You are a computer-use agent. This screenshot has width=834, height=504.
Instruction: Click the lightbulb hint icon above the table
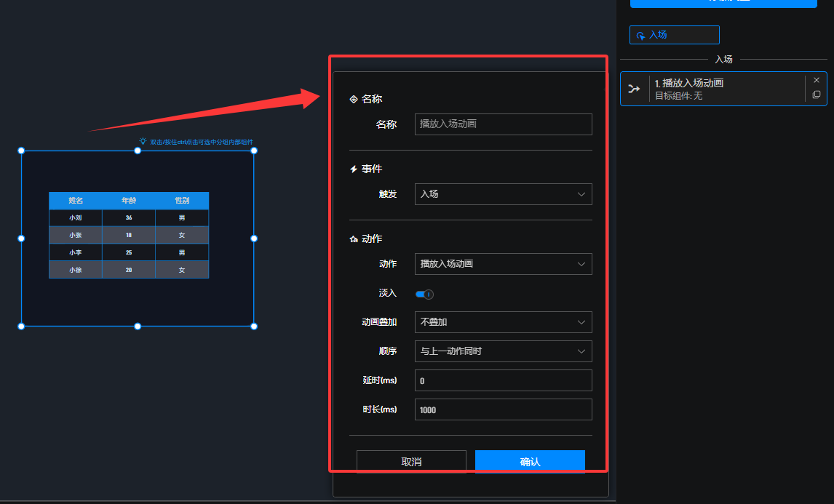pyautogui.click(x=143, y=142)
